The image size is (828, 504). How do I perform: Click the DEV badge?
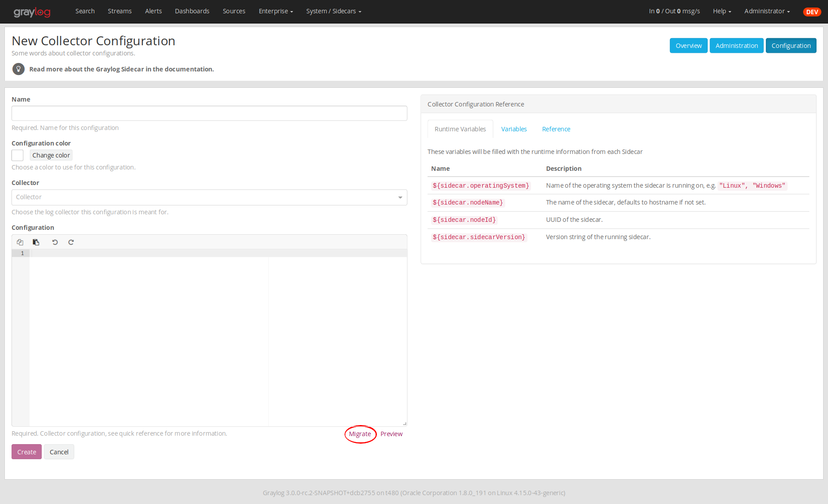(x=812, y=12)
